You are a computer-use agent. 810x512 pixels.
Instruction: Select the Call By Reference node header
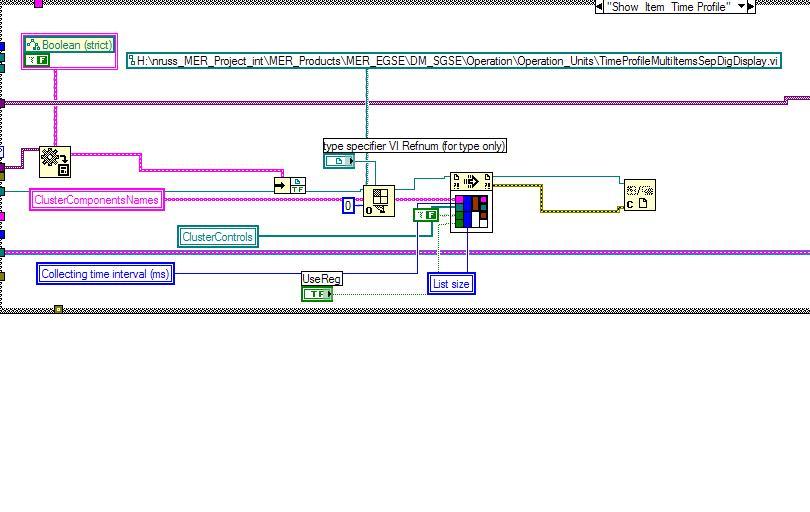point(471,181)
